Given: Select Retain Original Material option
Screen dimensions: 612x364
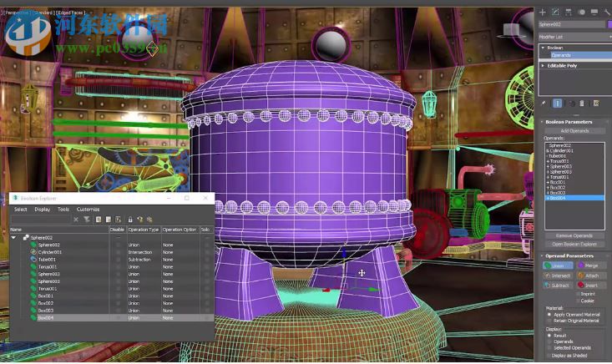Looking at the screenshot, I should (x=549, y=321).
